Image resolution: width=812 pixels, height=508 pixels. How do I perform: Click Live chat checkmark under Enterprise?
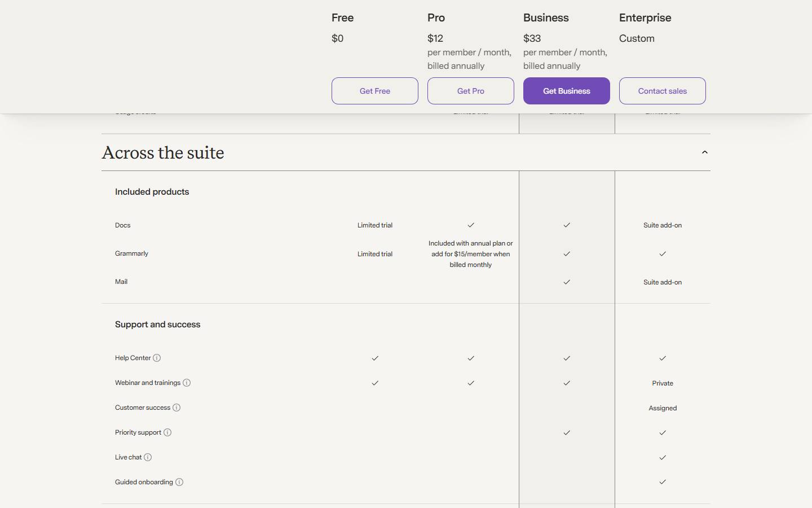click(x=663, y=458)
